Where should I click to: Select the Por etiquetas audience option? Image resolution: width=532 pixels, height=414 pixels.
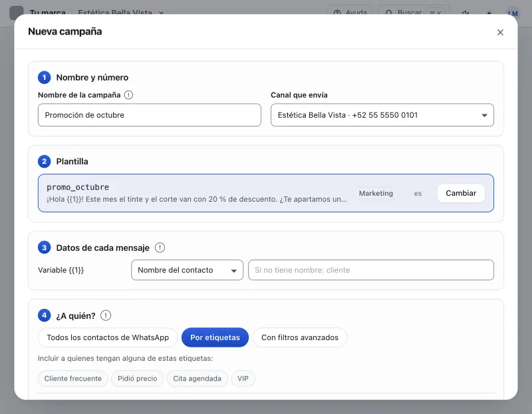215,337
